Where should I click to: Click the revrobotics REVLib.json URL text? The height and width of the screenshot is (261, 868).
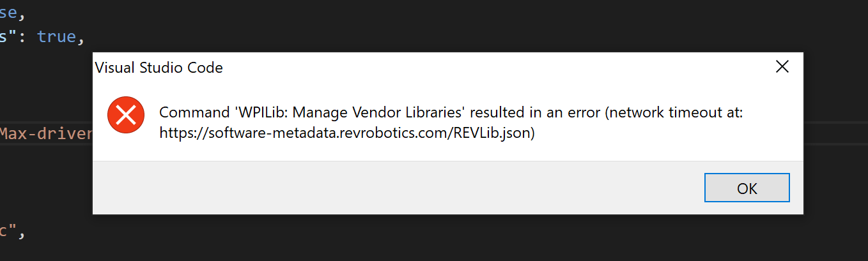pos(347,133)
